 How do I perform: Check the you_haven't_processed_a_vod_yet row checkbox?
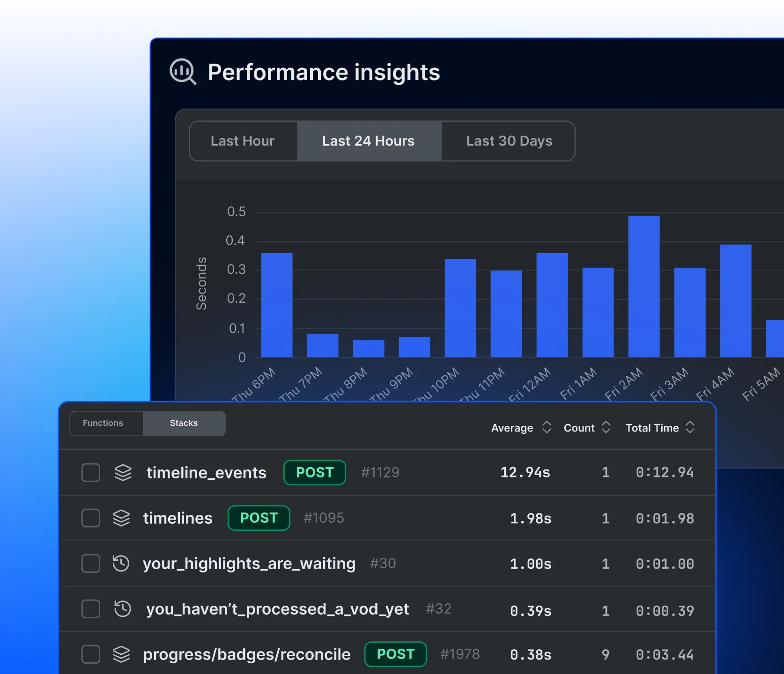point(91,609)
